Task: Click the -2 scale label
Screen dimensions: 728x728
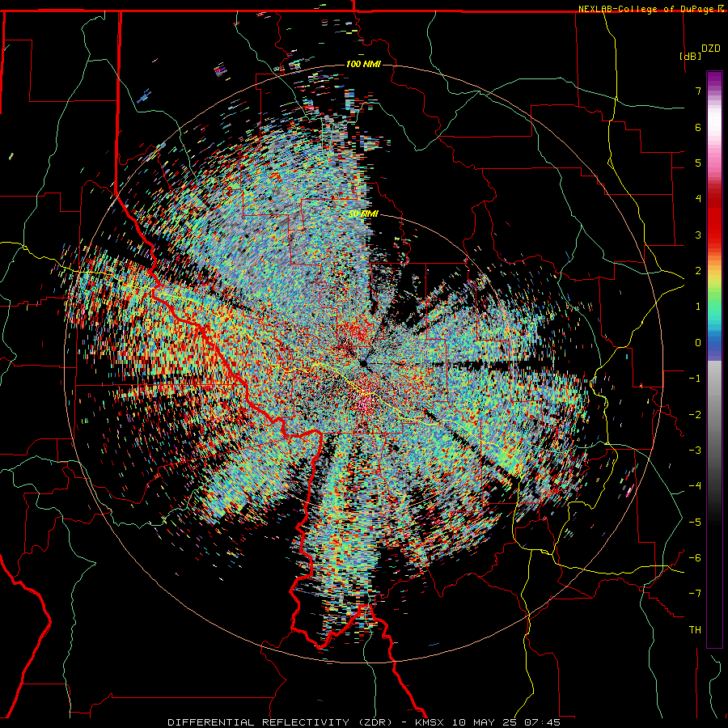Action: pos(695,415)
